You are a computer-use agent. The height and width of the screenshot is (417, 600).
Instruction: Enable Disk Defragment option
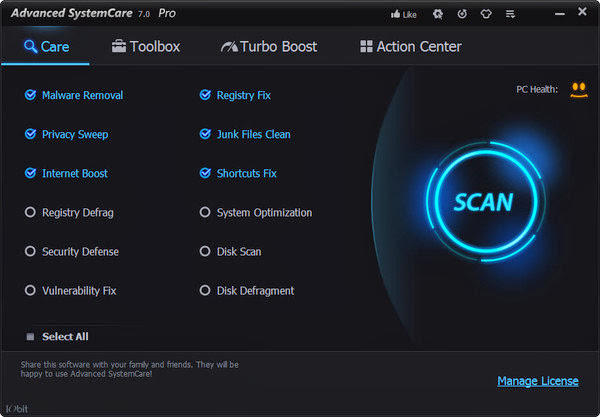(x=205, y=290)
